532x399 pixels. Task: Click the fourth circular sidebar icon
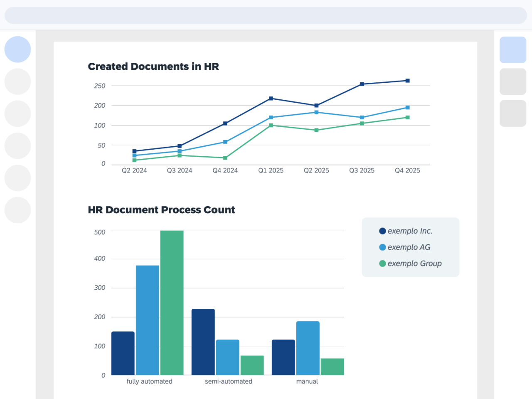click(17, 145)
